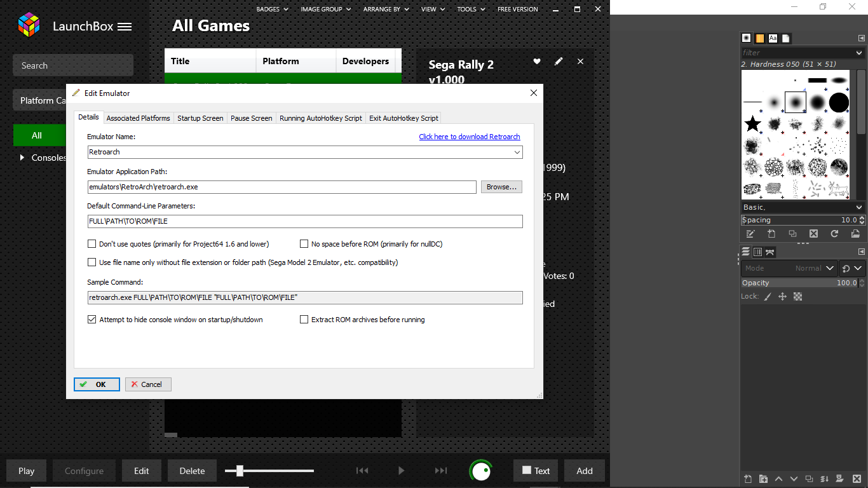868x488 pixels.
Task: Close the Sega Rally 2 details panel
Action: [x=580, y=62]
